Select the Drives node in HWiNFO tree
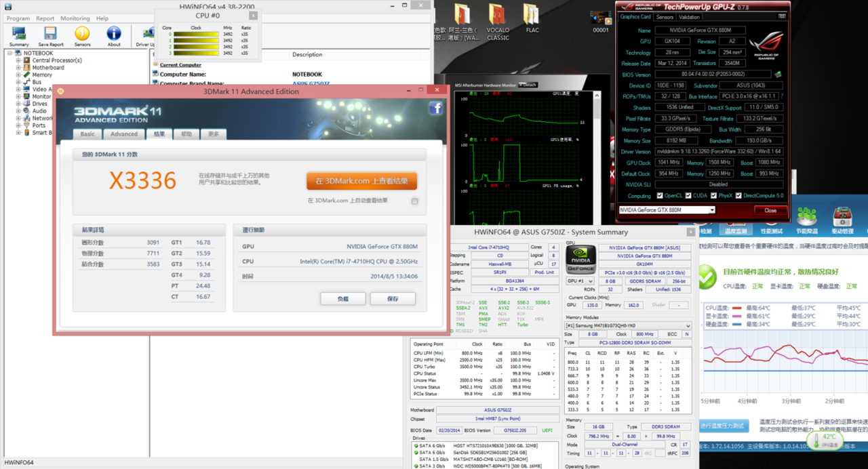 tap(39, 104)
